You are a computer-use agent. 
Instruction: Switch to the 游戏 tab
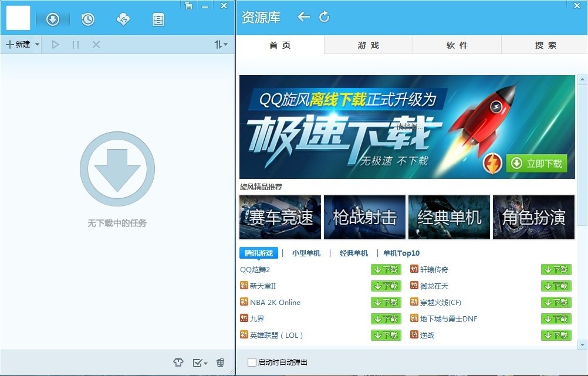368,45
